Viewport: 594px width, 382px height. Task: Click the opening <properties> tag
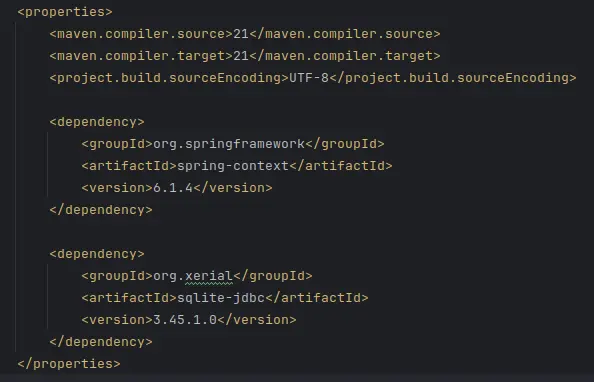coord(65,12)
